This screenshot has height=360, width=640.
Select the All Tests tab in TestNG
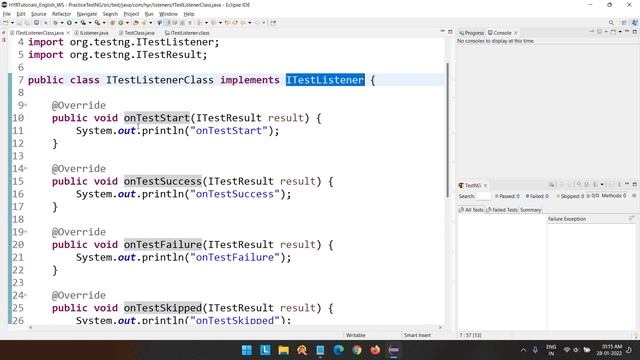click(x=471, y=210)
